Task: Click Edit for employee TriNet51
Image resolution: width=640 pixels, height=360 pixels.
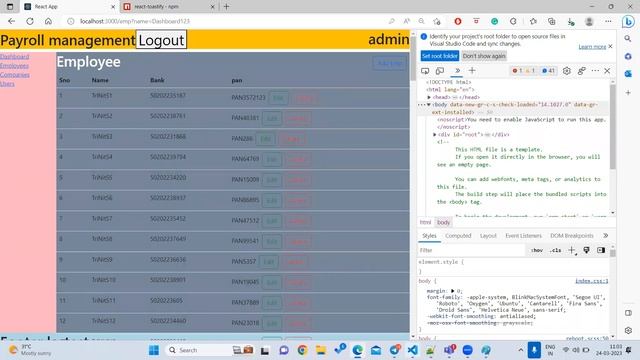Action: [278, 98]
